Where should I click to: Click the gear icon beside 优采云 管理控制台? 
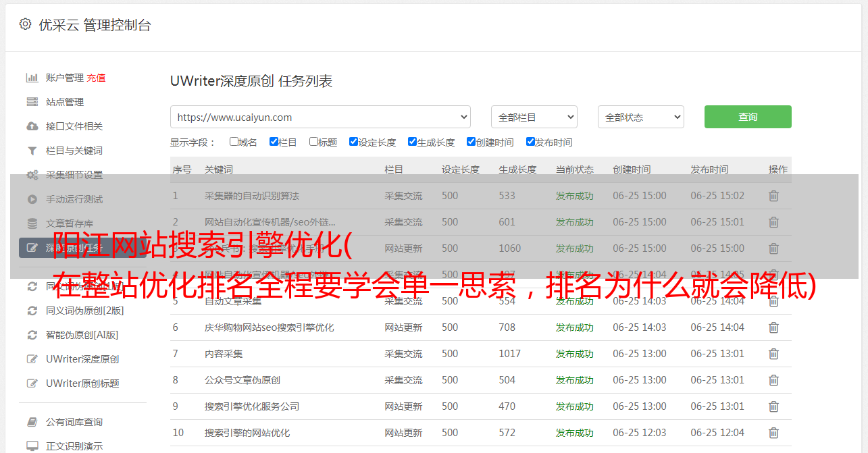click(x=25, y=24)
